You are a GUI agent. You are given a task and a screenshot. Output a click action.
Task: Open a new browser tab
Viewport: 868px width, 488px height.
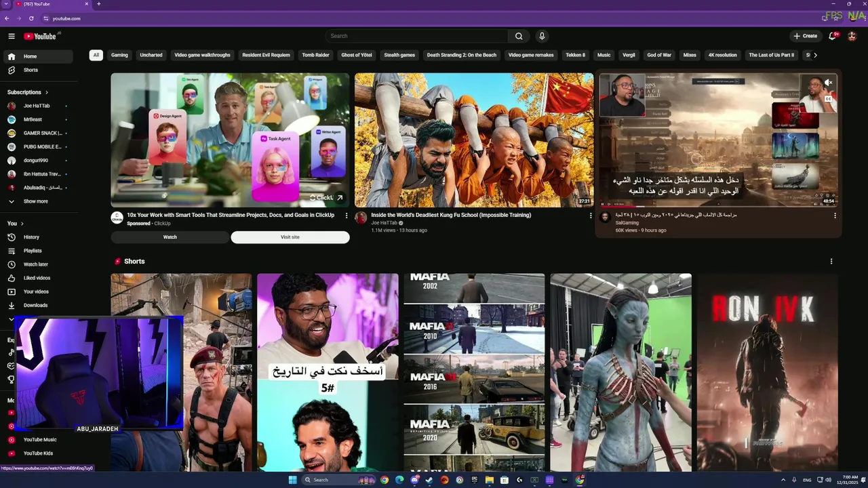click(x=98, y=4)
